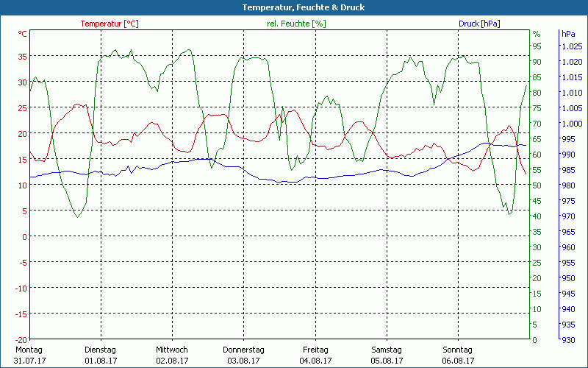Click the '03.08.17' date label
This screenshot has width=588, height=368.
(244, 361)
